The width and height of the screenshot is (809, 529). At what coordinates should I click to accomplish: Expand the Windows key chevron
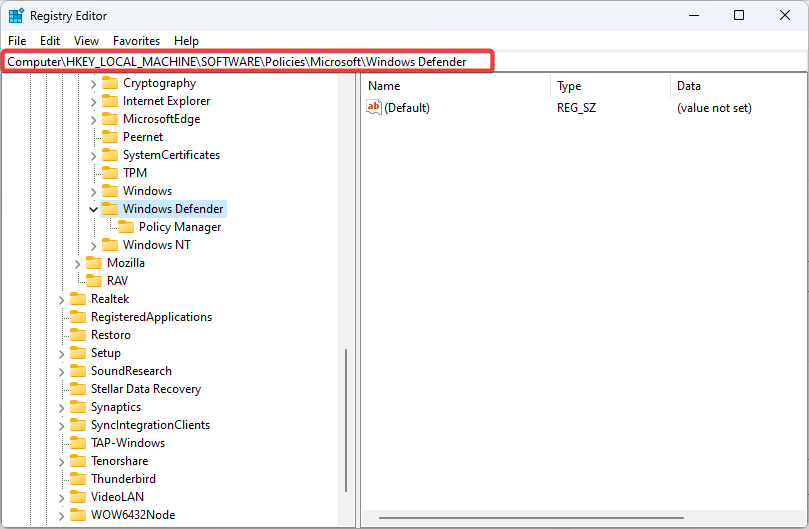[x=93, y=191]
